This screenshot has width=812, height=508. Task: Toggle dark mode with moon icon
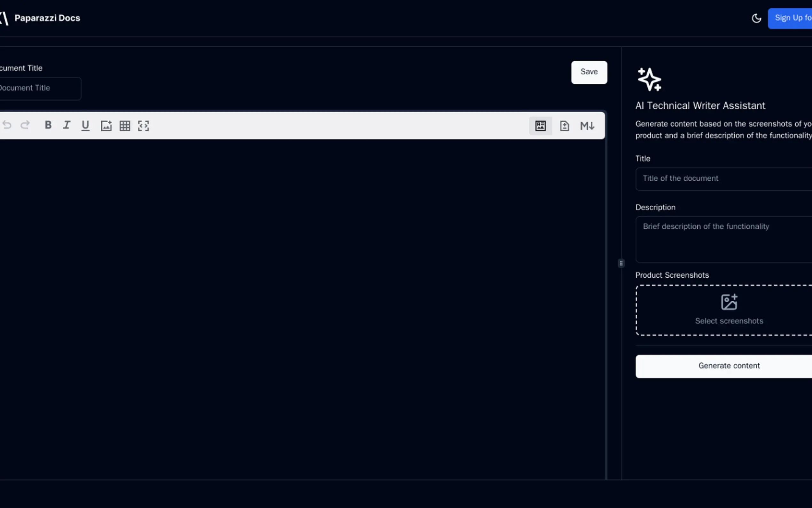[x=756, y=18]
